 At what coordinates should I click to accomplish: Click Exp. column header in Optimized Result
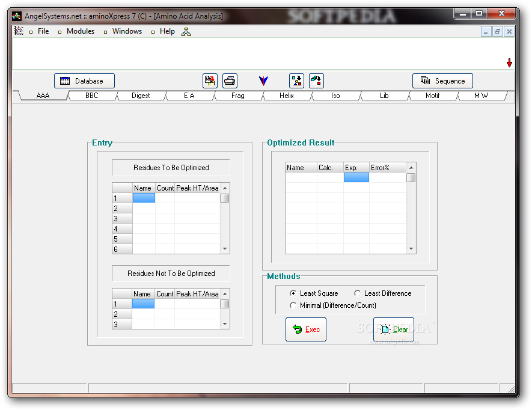click(356, 168)
